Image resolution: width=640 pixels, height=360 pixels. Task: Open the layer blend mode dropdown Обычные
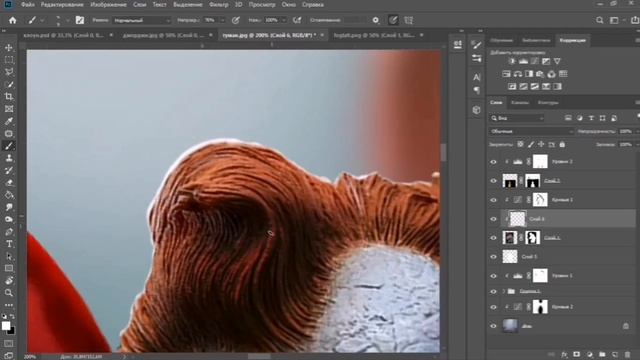pyautogui.click(x=531, y=131)
